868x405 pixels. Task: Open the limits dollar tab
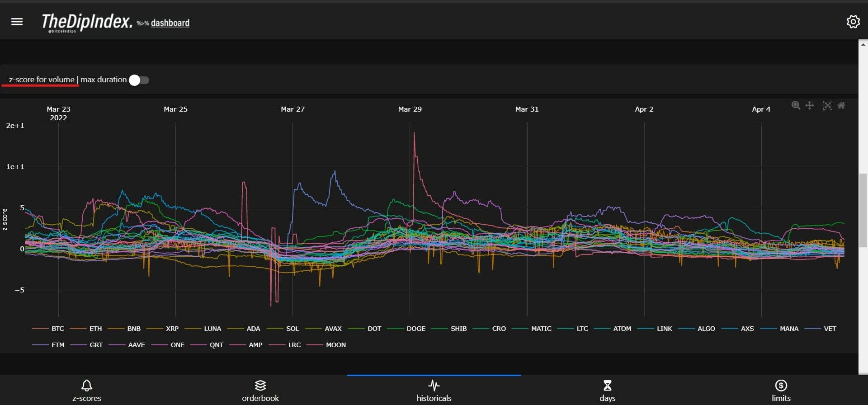[x=781, y=390]
